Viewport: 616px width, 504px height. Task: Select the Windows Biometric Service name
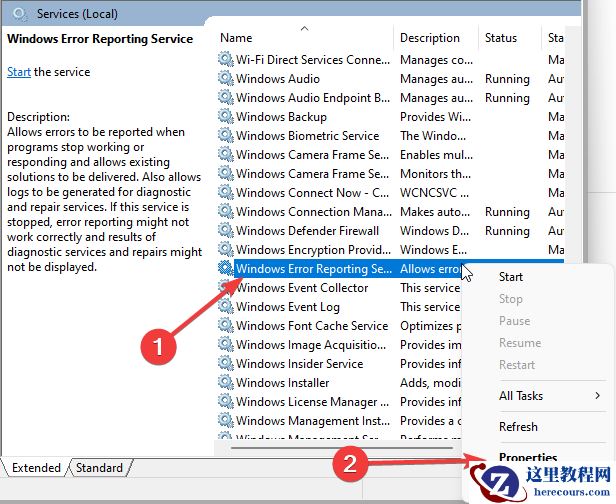(308, 136)
